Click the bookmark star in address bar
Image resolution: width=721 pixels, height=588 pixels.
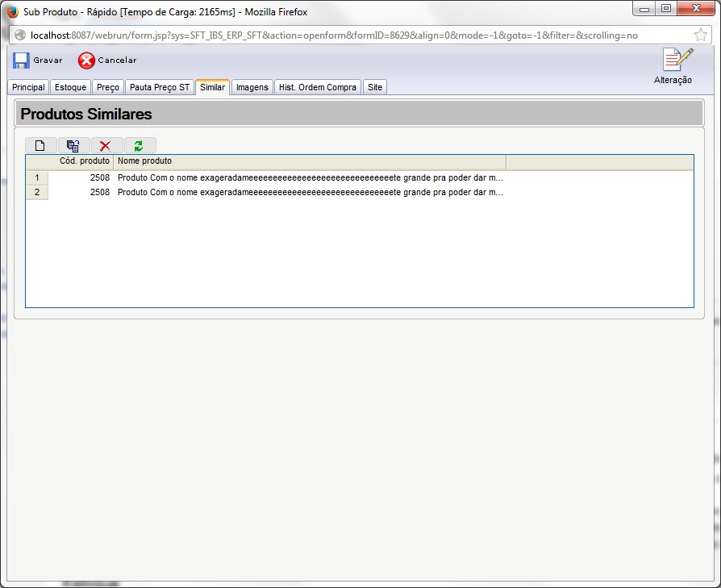point(700,35)
